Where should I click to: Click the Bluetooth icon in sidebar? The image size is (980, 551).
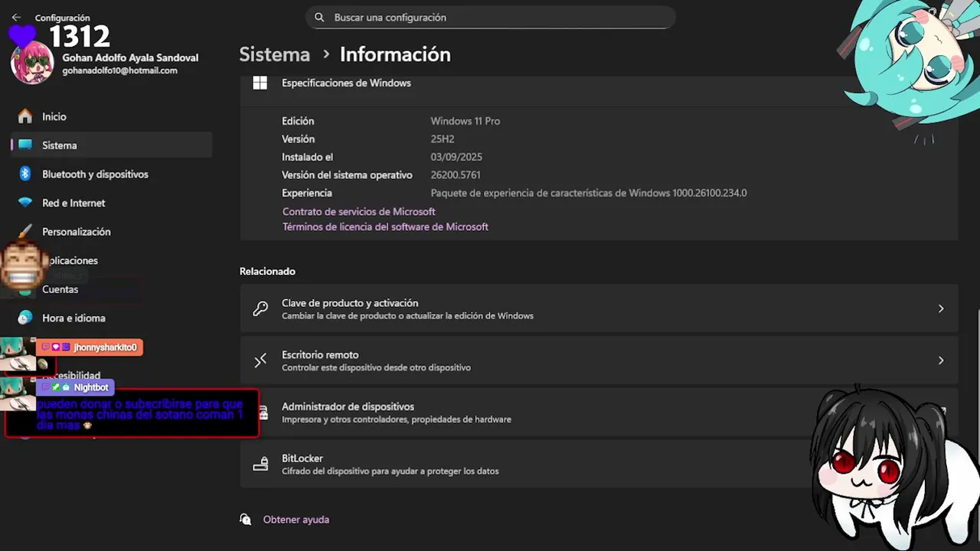pyautogui.click(x=25, y=174)
